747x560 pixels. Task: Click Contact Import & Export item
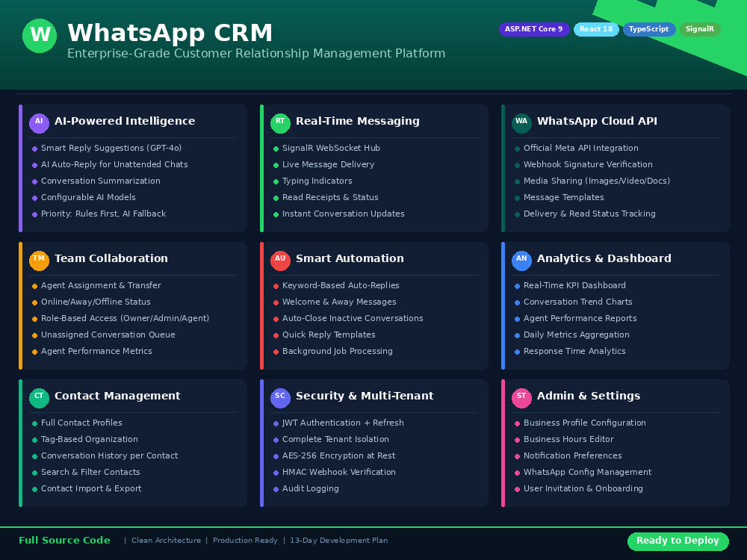(x=91, y=488)
